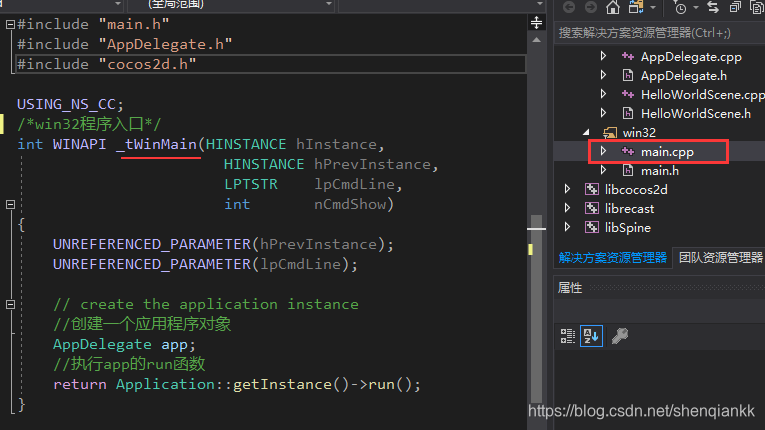Click the collapse all icon in Solution Explorer
The image size is (765, 430).
pyautogui.click(x=735, y=7)
